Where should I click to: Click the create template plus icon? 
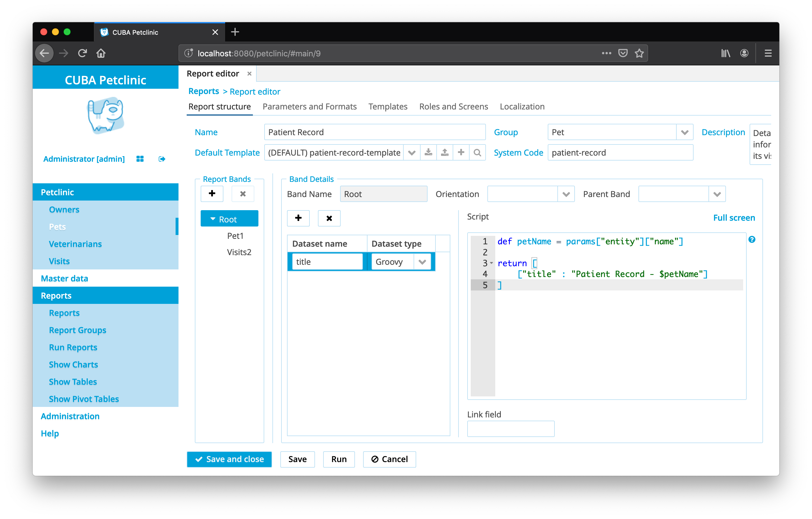point(461,153)
